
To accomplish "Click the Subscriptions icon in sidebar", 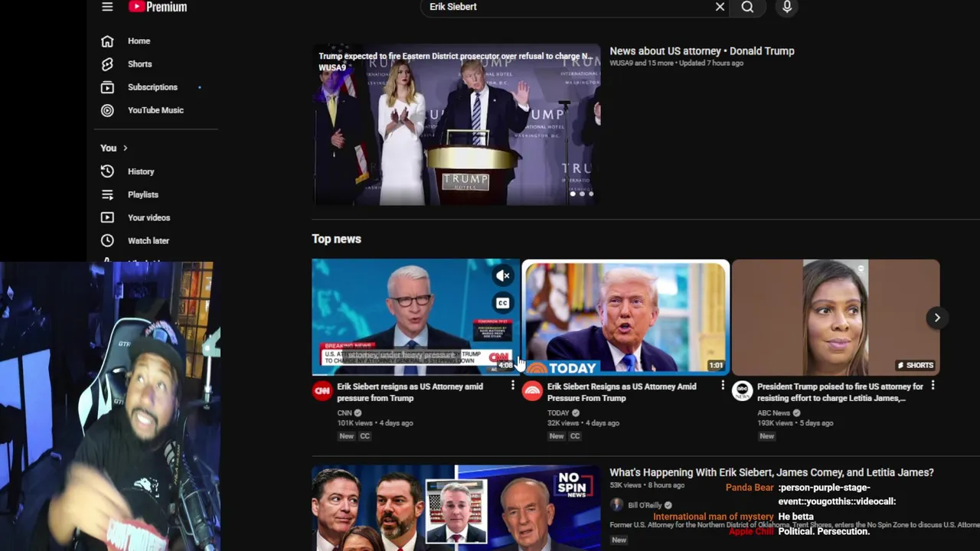I will tap(107, 87).
